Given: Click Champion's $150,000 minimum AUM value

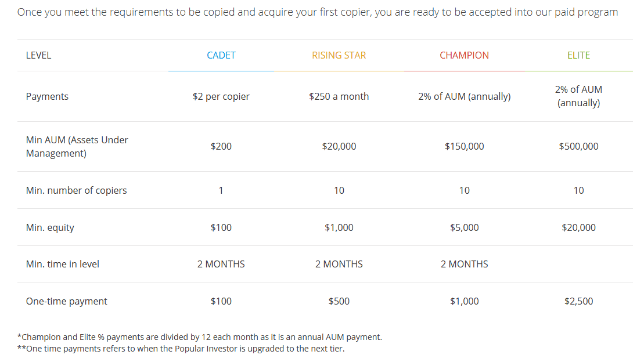Looking at the screenshot, I should (464, 147).
